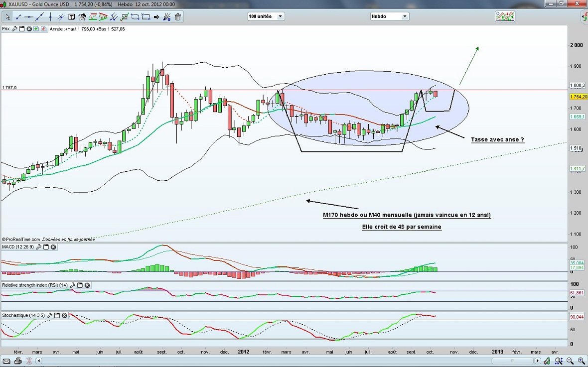Choose the black arrow drawing tool
The height and width of the screenshot is (367, 588).
[x=156, y=17]
